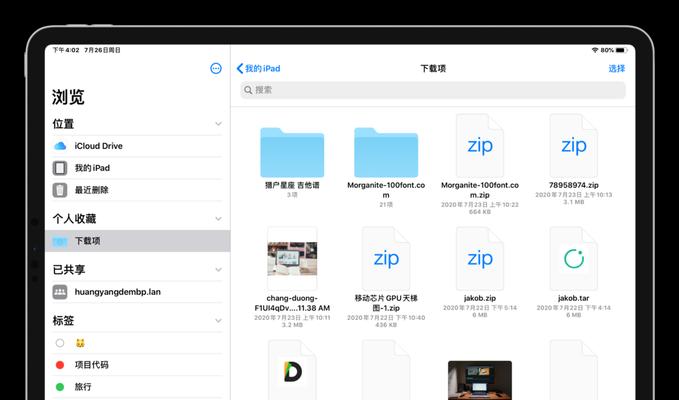The height and width of the screenshot is (400, 679).
Task: Click the 最近删除 trash icon
Action: [x=60, y=190]
